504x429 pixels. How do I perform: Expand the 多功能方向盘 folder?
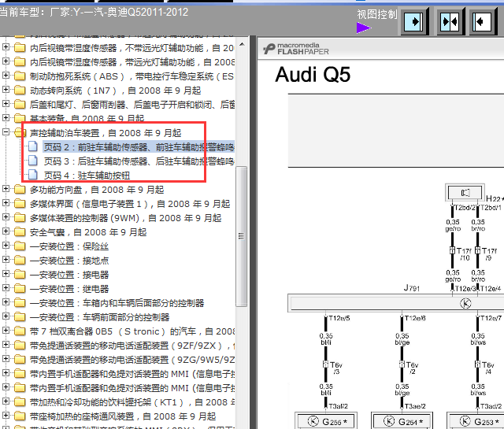tap(6, 189)
